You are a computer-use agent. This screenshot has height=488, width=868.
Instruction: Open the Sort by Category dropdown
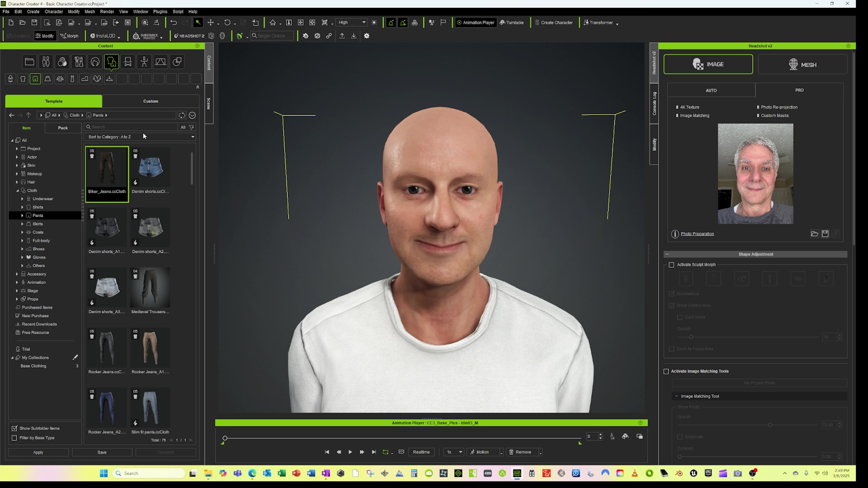(x=192, y=137)
